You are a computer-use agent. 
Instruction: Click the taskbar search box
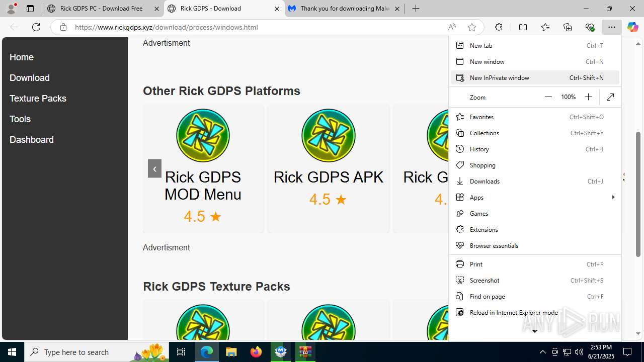tap(97, 352)
